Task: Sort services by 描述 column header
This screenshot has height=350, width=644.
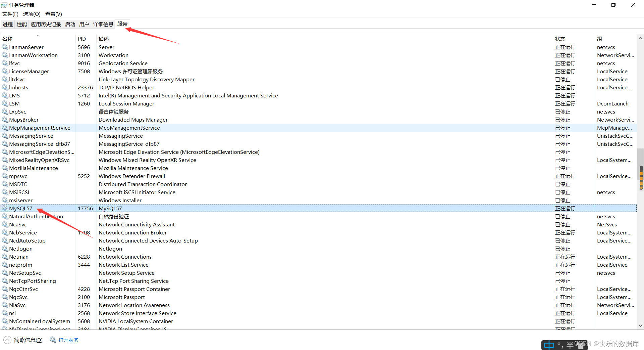Action: click(324, 39)
